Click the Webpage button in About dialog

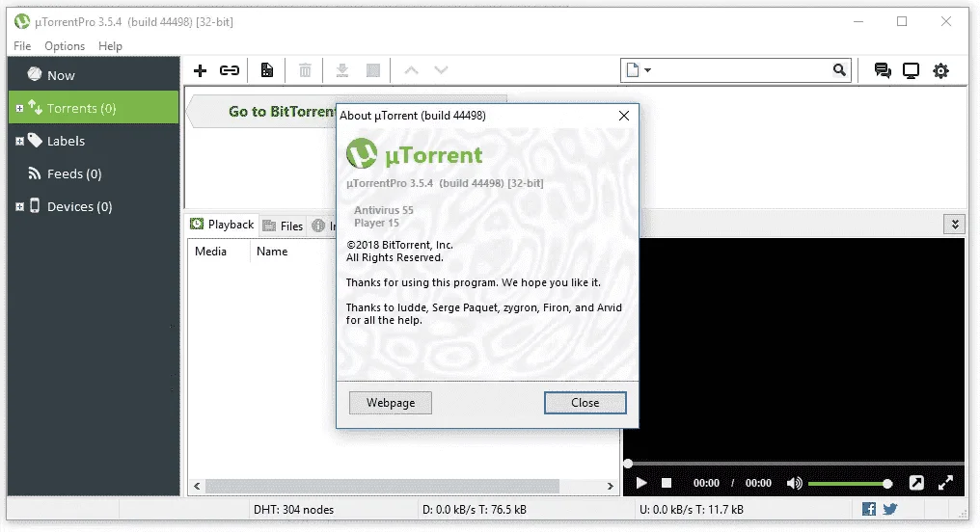[x=391, y=403]
